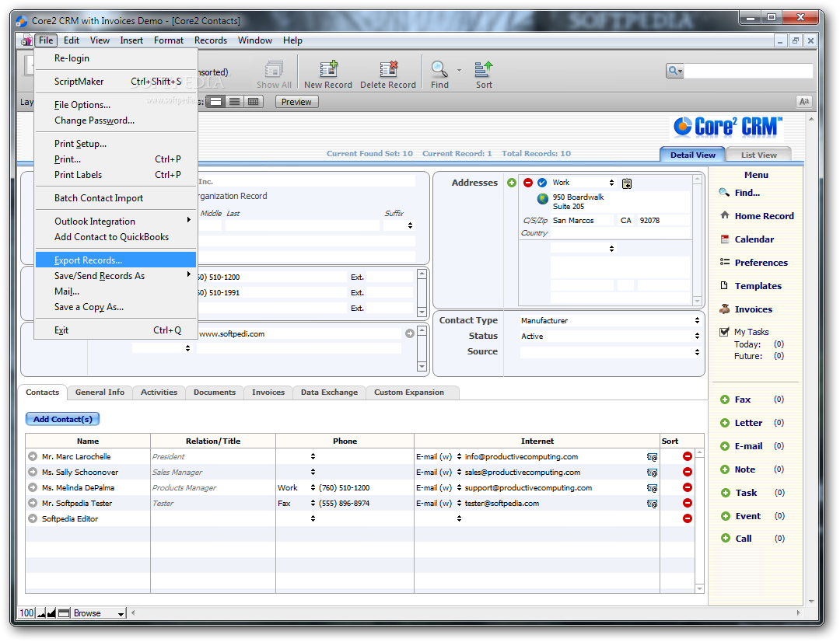Open the Invoices tab
Screen dimensions: 840x642
[268, 393]
